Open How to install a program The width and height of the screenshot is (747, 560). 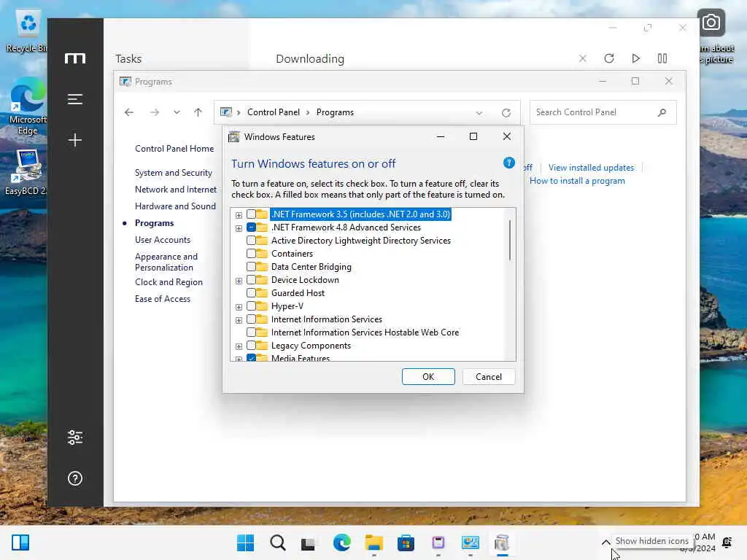click(x=577, y=181)
